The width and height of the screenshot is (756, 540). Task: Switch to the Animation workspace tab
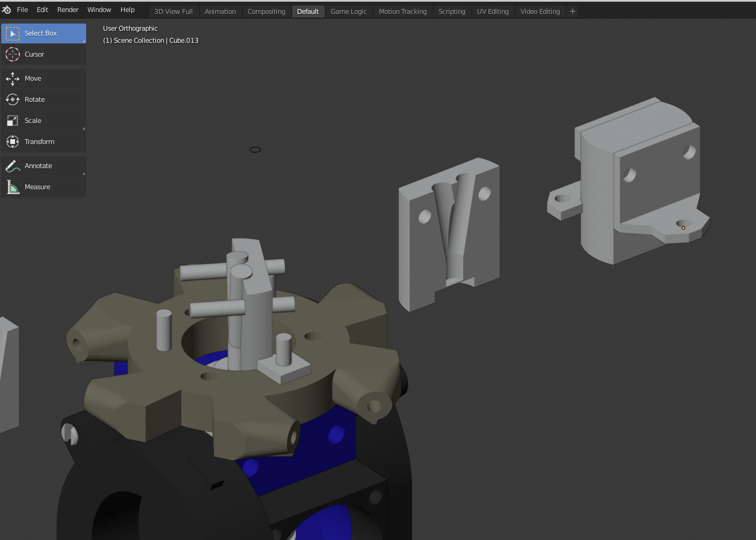tap(220, 11)
